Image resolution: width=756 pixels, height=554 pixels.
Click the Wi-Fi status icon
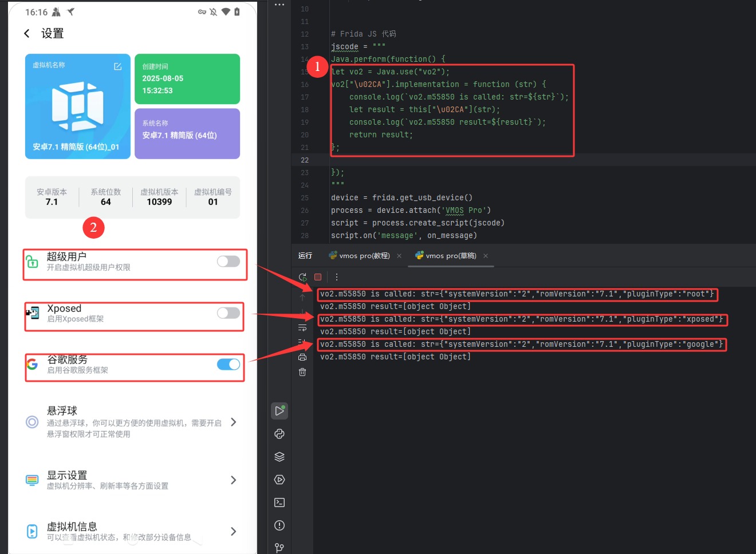[x=226, y=12]
